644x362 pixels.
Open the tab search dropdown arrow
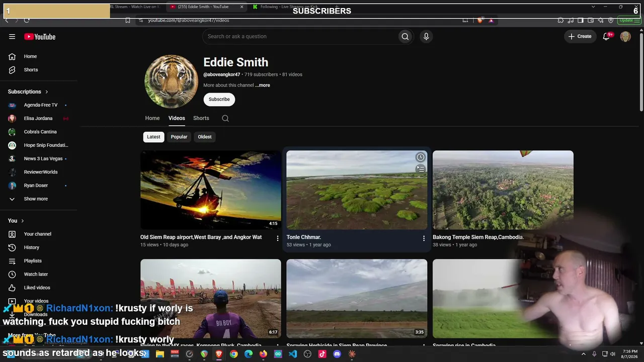point(593,7)
